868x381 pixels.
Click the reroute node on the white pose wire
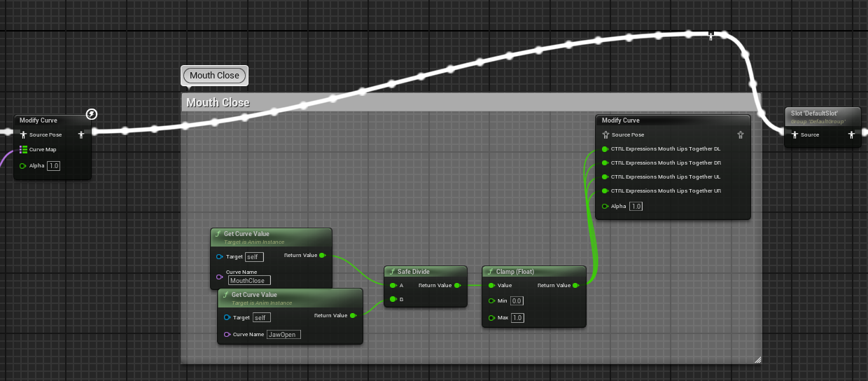710,35
